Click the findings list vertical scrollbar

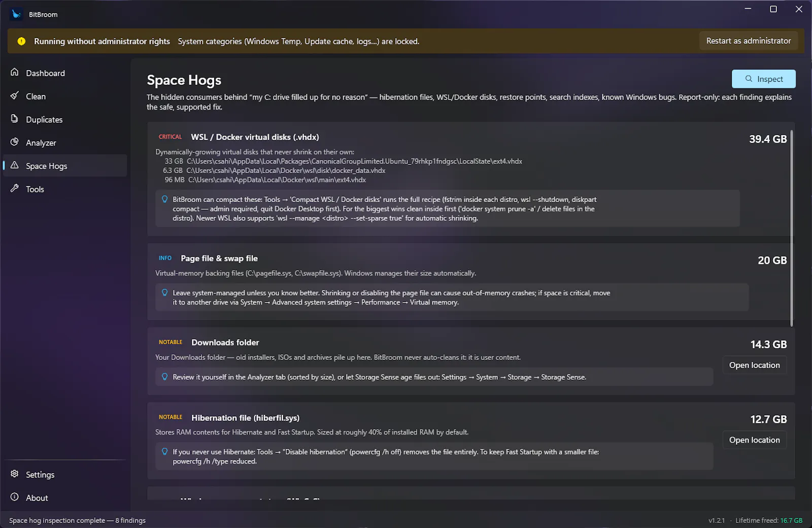pos(792,228)
